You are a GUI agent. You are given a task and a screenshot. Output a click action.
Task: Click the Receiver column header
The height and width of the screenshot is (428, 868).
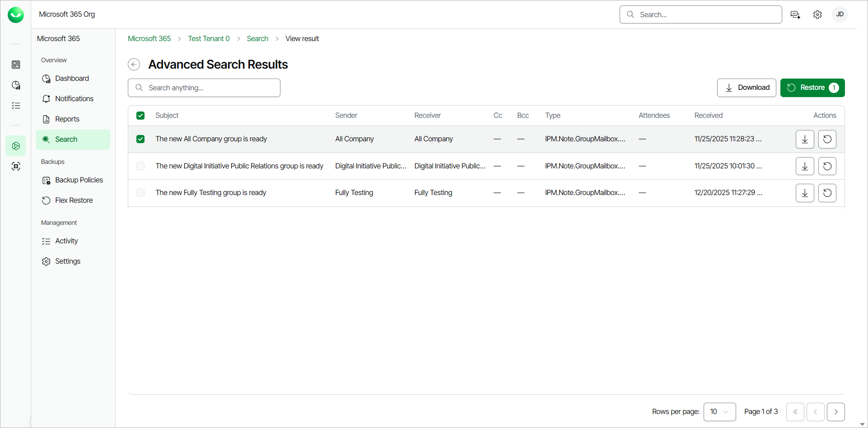click(x=428, y=116)
